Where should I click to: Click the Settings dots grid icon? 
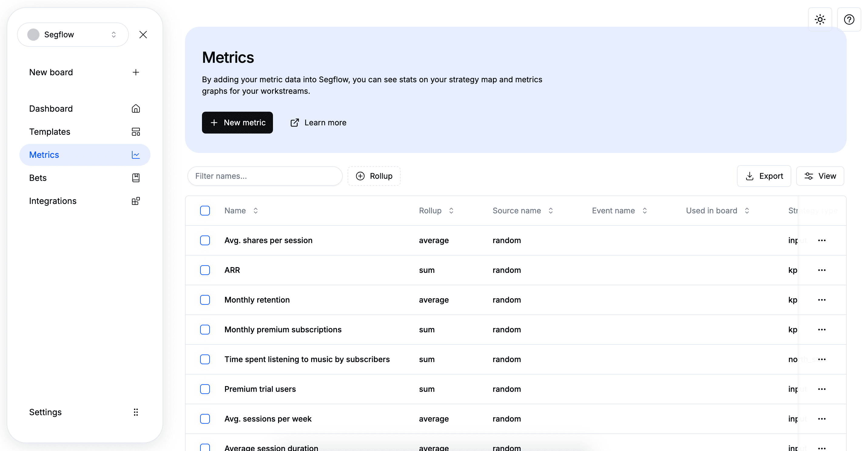click(x=136, y=412)
